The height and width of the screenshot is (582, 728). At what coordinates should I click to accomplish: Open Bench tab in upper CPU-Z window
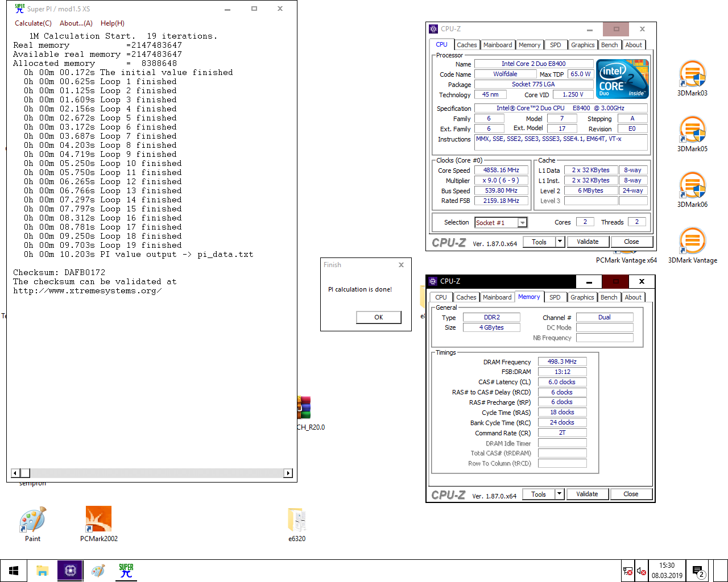pyautogui.click(x=609, y=45)
